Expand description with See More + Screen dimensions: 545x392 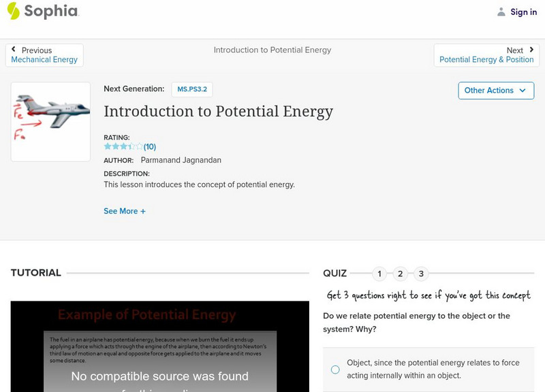click(x=125, y=211)
